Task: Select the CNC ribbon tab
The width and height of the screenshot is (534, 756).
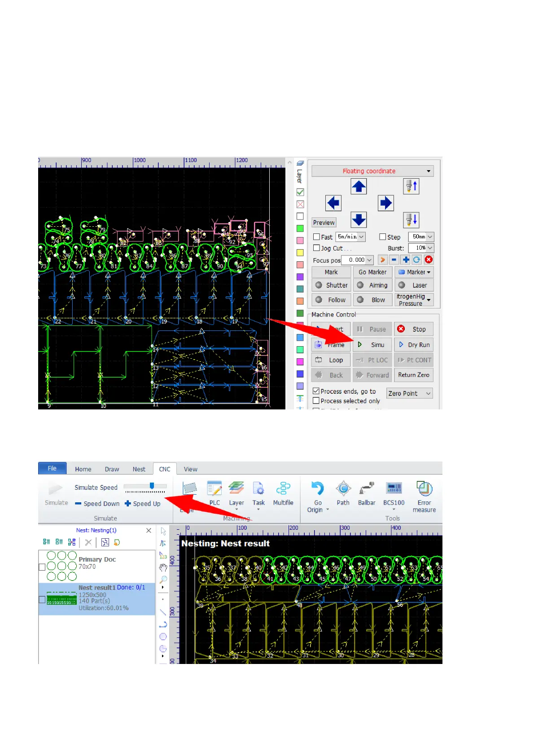Action: tap(165, 469)
